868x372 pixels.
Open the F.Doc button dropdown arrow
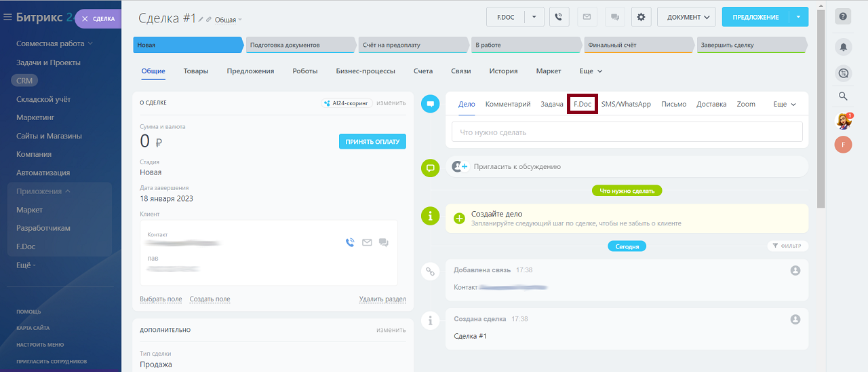click(534, 17)
